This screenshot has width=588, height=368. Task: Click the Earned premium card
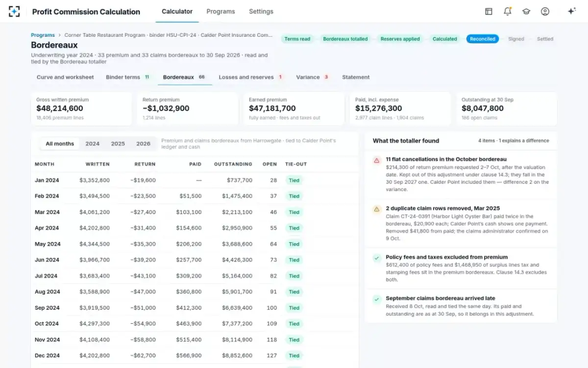pyautogui.click(x=294, y=108)
